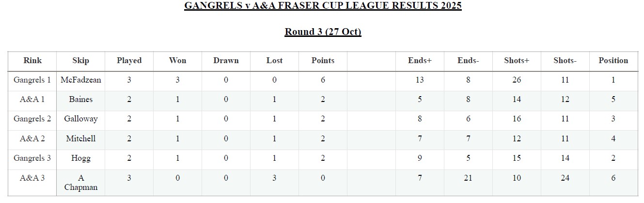Select the Baines skip cell

(80, 100)
